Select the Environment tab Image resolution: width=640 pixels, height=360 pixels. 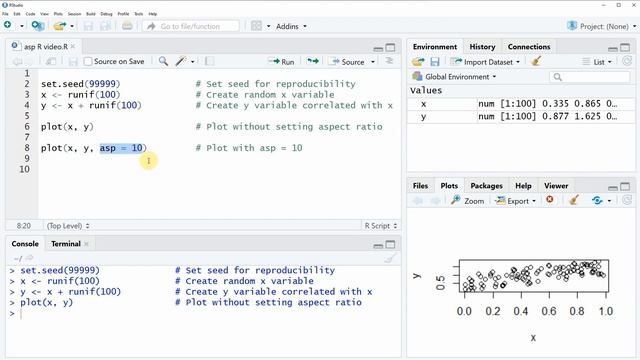click(x=435, y=47)
